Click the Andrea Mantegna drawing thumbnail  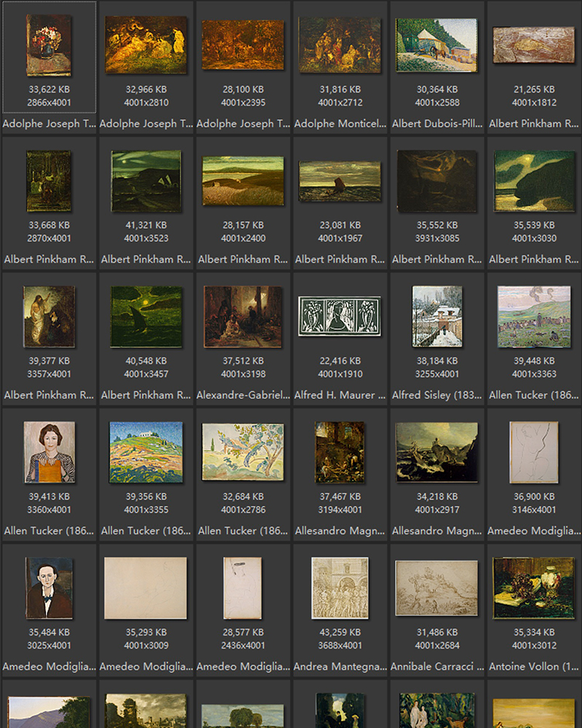340,587
